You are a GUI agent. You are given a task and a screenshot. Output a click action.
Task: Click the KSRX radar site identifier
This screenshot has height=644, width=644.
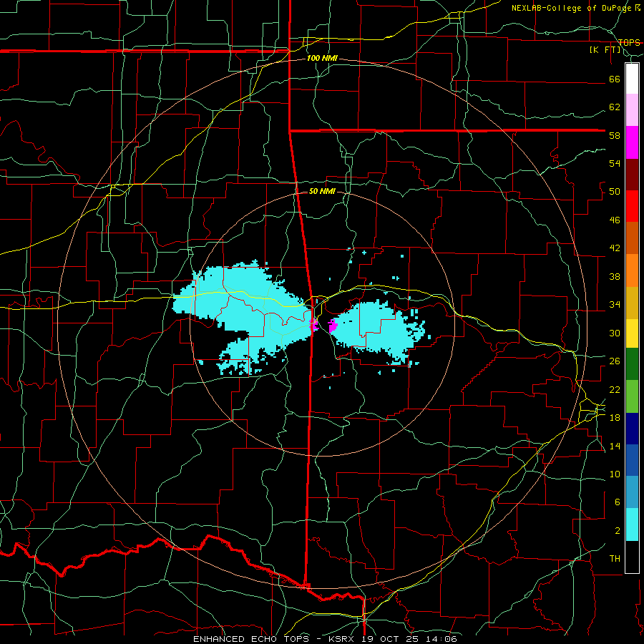(x=343, y=639)
